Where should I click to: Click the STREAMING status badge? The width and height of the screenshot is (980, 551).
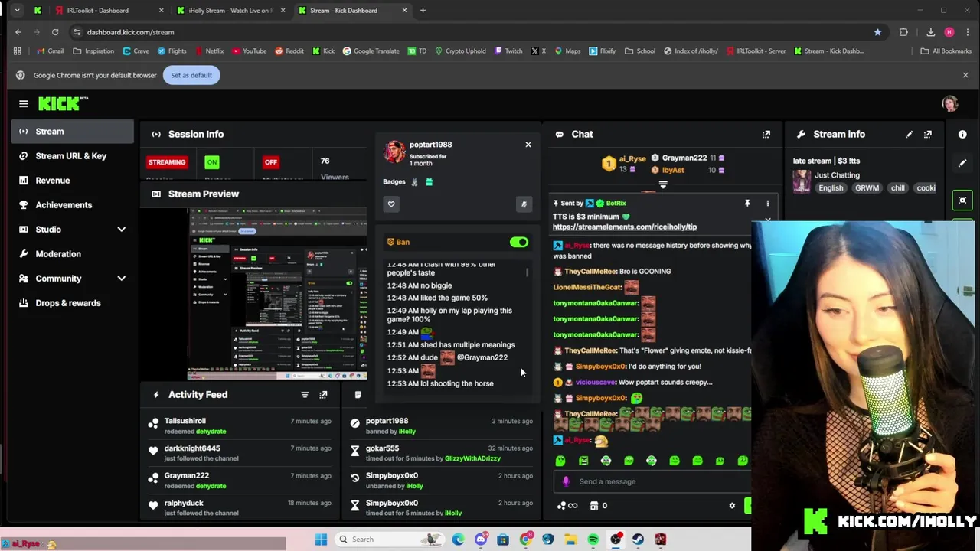click(167, 162)
